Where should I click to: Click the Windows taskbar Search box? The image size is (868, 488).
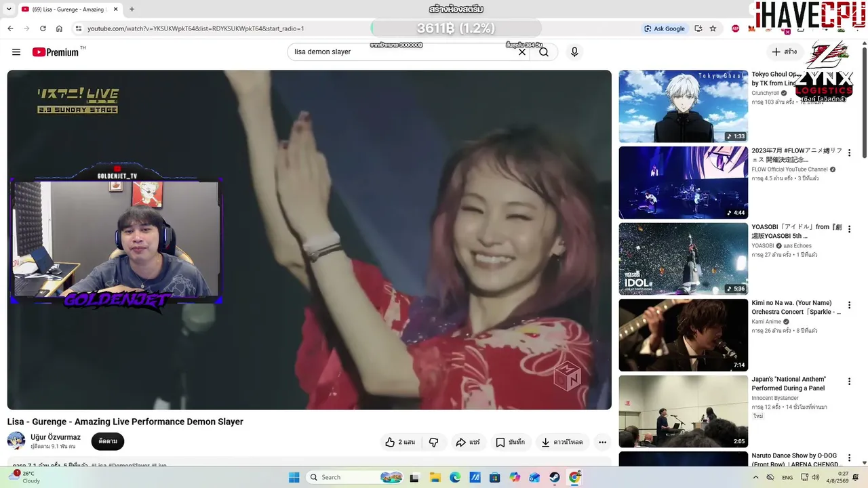pos(355,477)
